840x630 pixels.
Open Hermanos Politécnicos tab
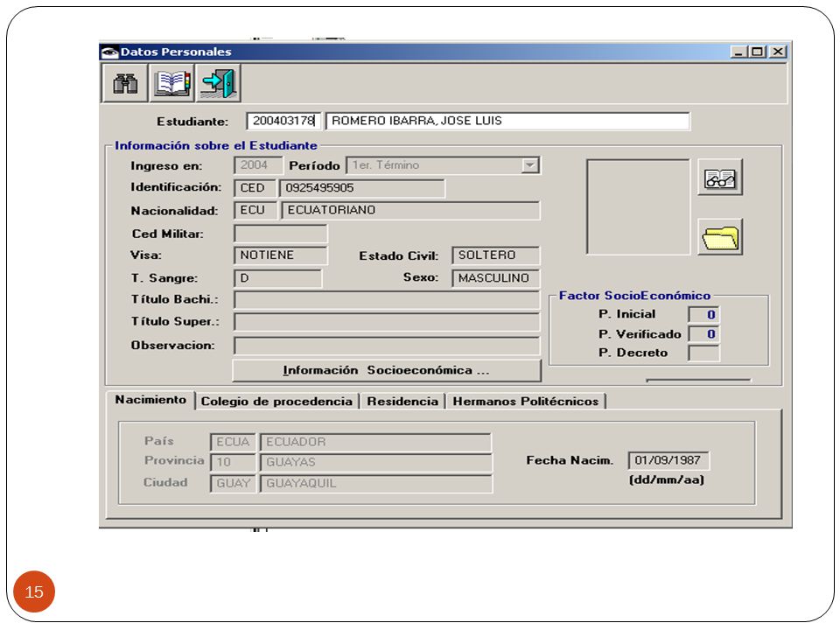[x=526, y=402]
